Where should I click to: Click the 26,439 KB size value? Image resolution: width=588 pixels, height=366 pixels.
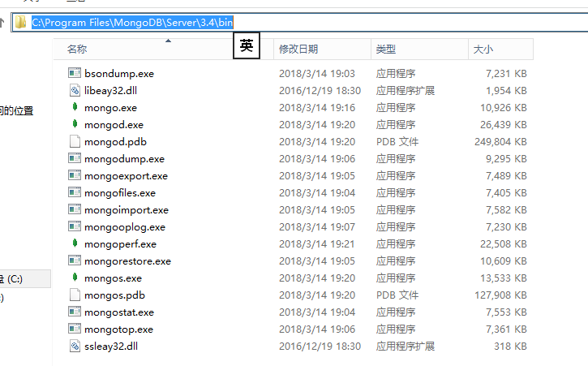point(504,125)
